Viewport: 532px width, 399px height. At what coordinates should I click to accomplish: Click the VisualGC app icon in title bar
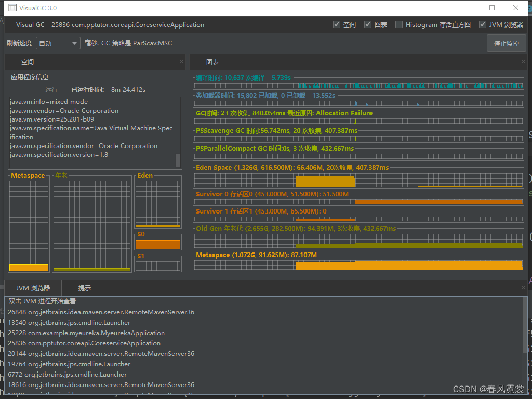(12, 8)
